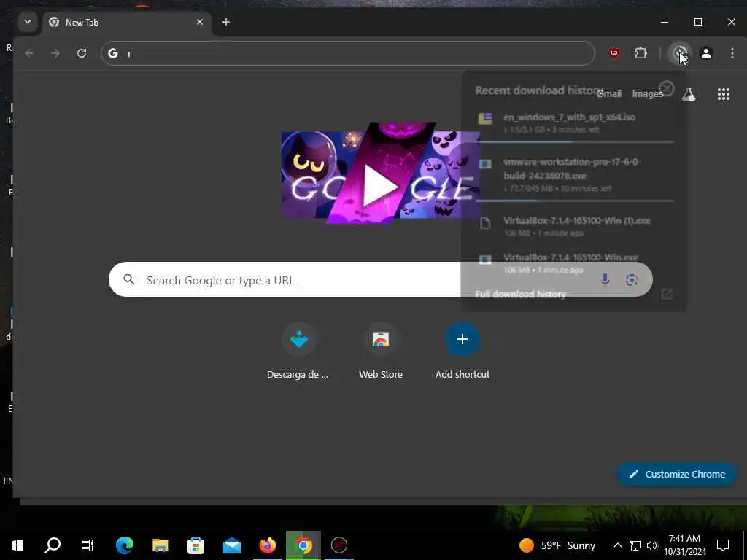The width and height of the screenshot is (747, 560).
Task: Open Windows taskbar search
Action: click(53, 545)
